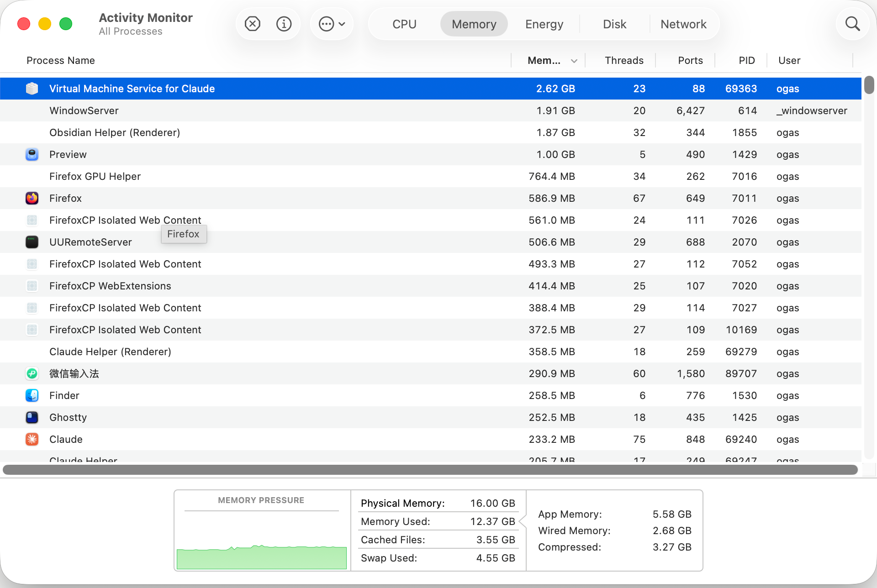This screenshot has width=877, height=588.
Task: Click the Claude app icon
Action: pyautogui.click(x=32, y=439)
